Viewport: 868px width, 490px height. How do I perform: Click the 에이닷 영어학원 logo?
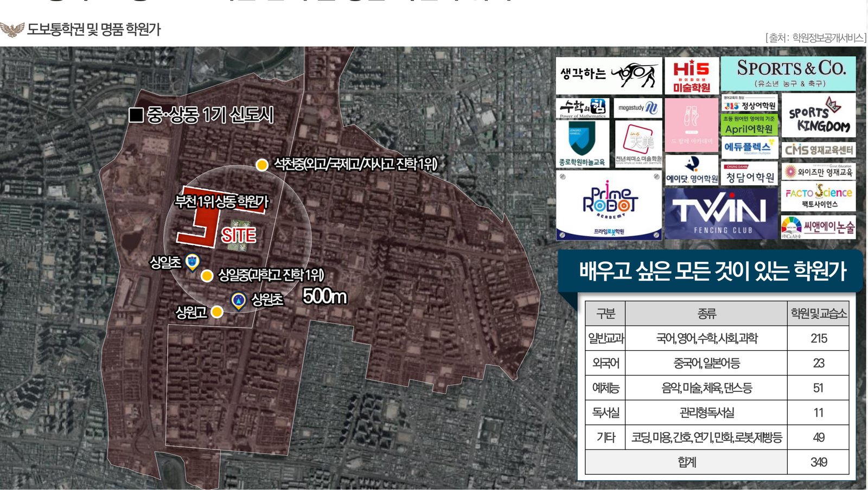692,170
